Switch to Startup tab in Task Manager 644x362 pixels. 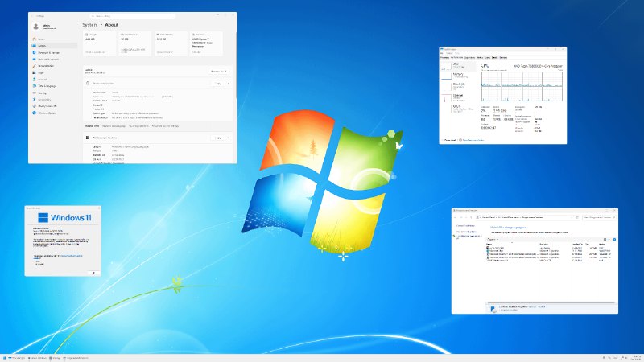pyautogui.click(x=480, y=57)
